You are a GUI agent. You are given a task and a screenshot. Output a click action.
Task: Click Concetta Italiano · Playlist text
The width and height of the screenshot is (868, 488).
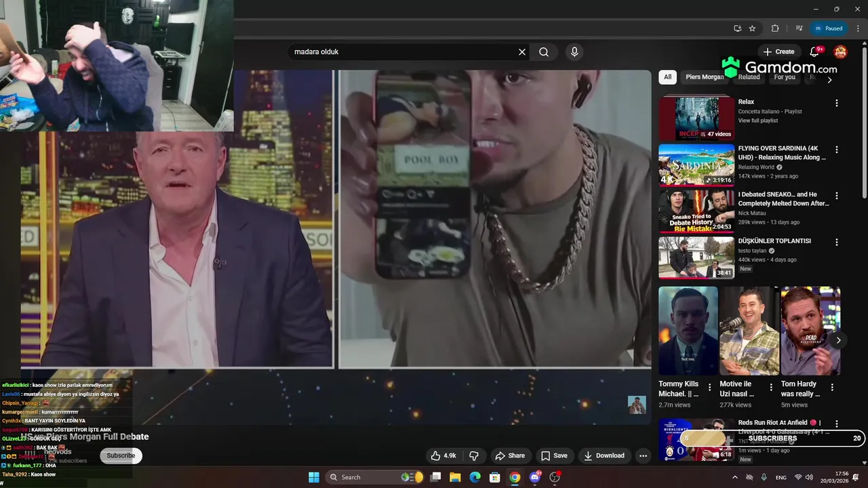point(770,111)
